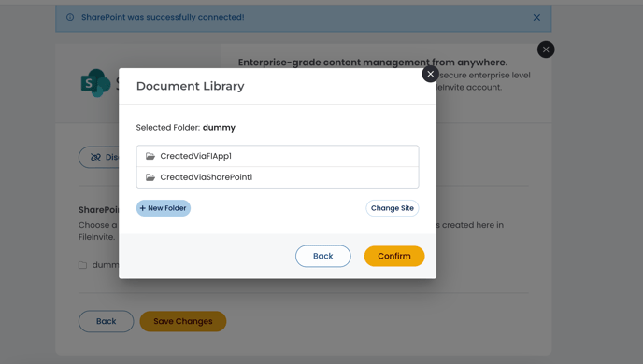This screenshot has width=643, height=364.
Task: Click the Document Library title
Action: coord(191,86)
